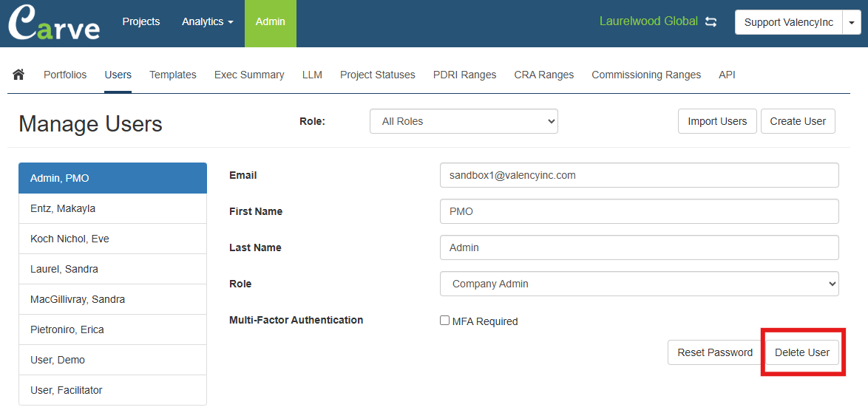The height and width of the screenshot is (410, 868).
Task: Go to the home icon page
Action: click(x=18, y=75)
